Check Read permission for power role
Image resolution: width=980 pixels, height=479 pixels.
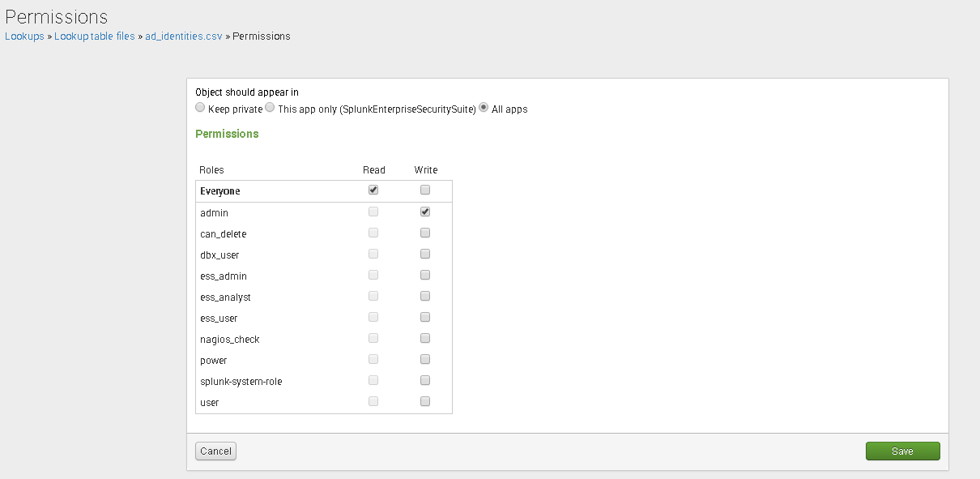373,359
